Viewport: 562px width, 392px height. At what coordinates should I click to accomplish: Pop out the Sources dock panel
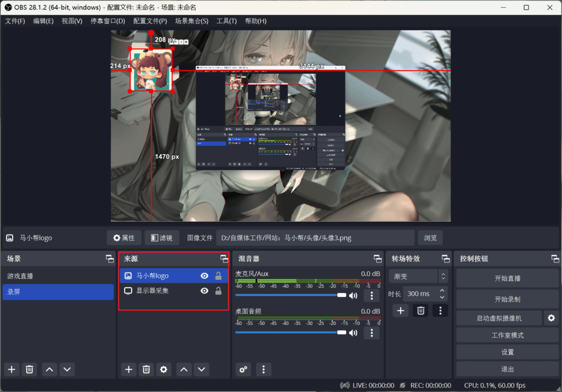point(224,259)
